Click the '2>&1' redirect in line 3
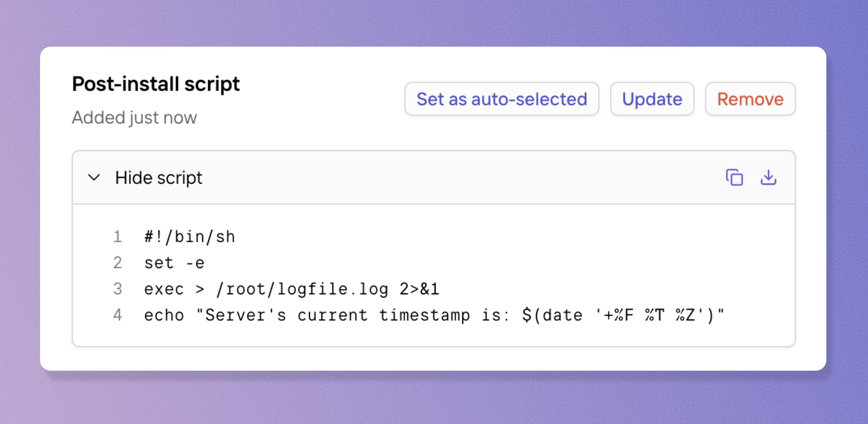 419,289
